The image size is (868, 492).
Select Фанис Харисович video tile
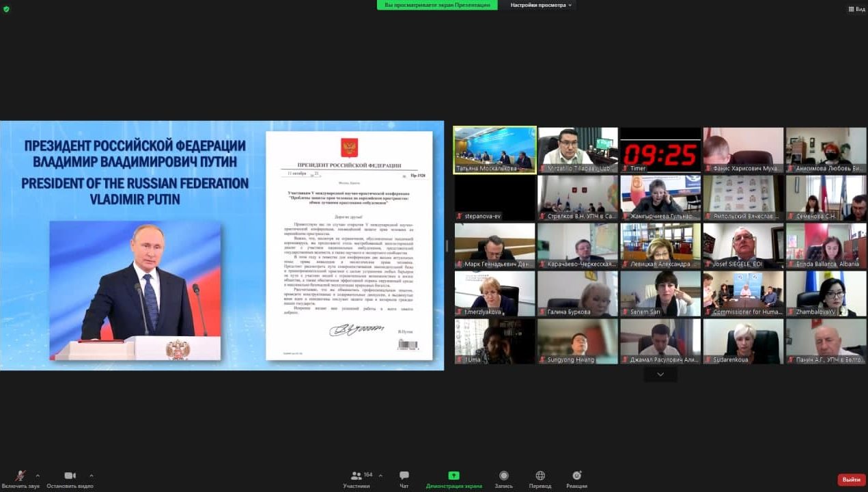743,150
